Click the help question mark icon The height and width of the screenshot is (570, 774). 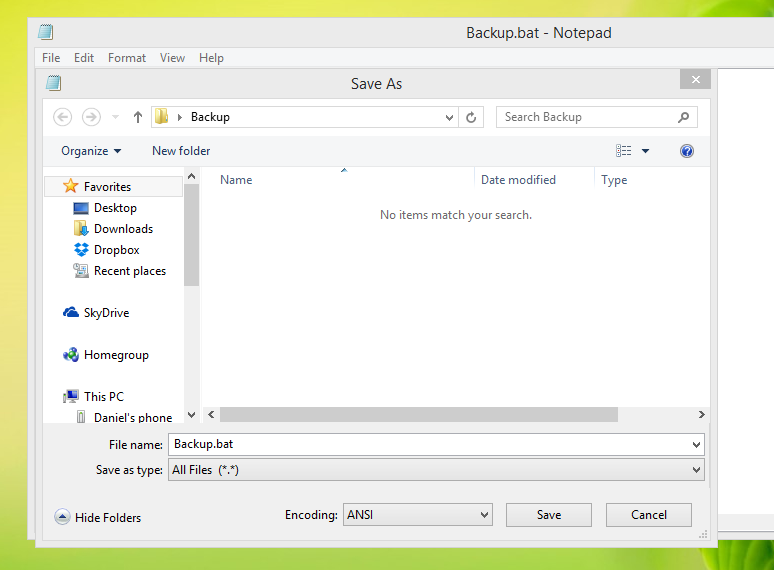[687, 151]
